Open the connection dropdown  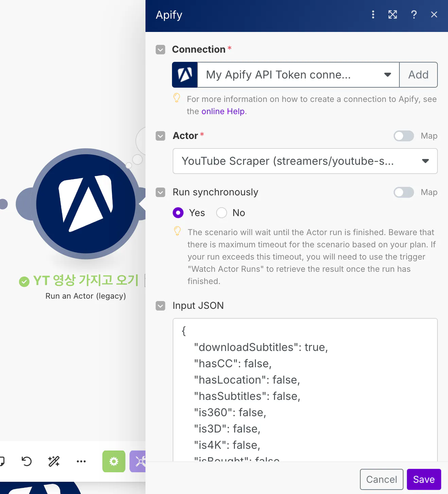pyautogui.click(x=298, y=75)
